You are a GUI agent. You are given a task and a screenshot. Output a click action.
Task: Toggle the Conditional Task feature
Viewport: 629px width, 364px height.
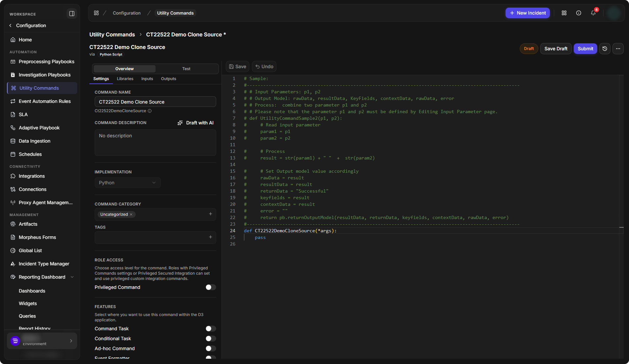point(211,339)
